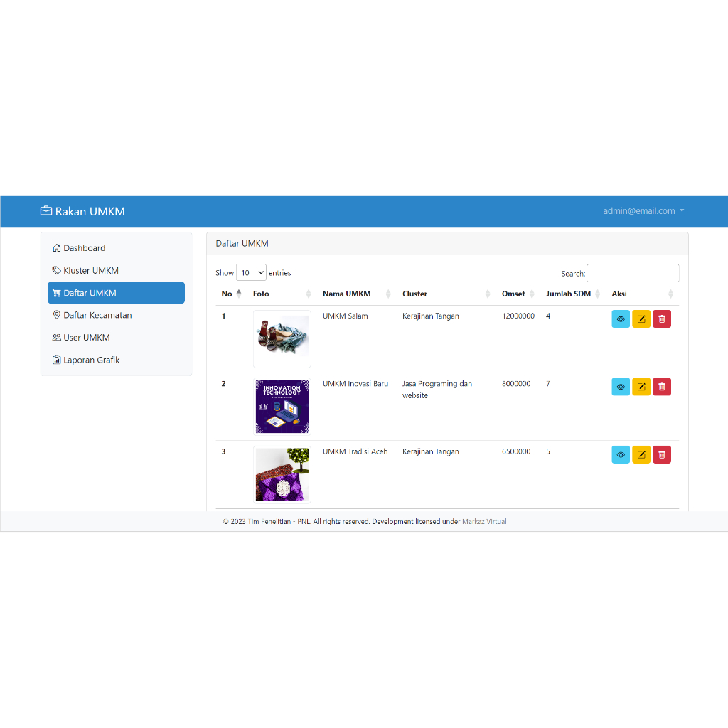Expand the admin@email.com account menu

(x=643, y=211)
